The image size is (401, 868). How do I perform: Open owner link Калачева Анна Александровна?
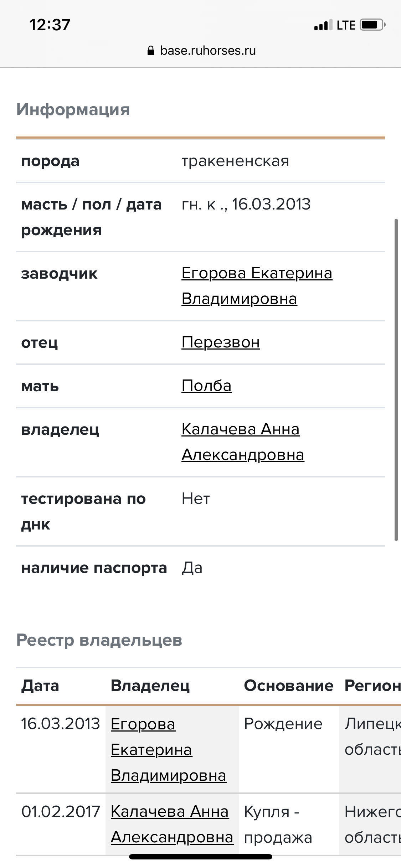coord(242,442)
